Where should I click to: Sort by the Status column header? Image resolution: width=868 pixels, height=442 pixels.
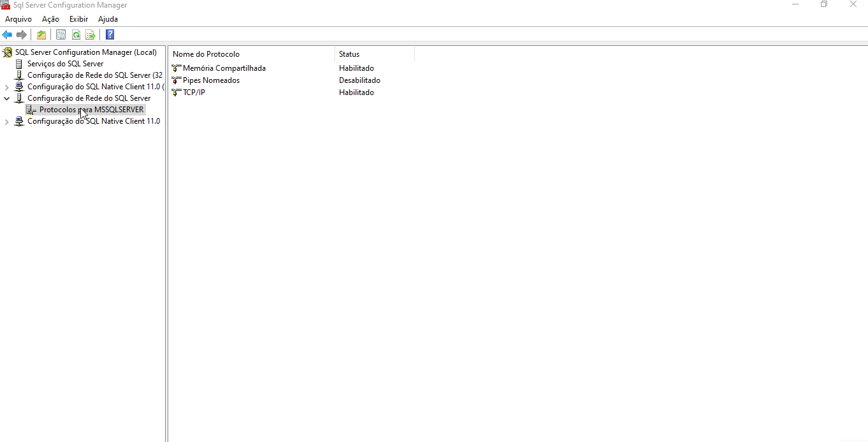[x=373, y=54]
